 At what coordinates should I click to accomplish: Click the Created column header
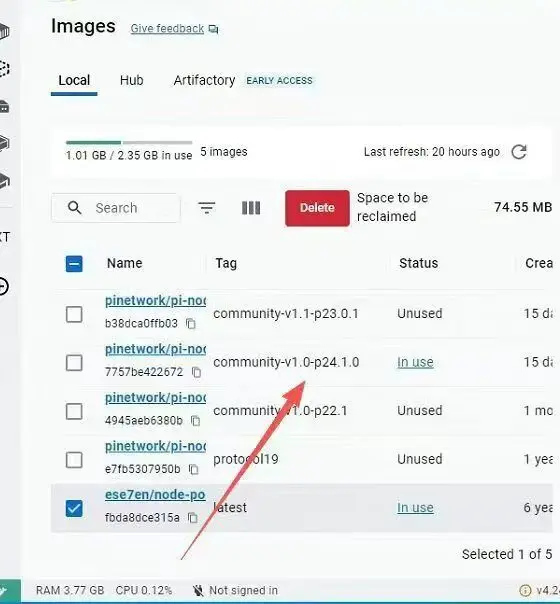[539, 263]
